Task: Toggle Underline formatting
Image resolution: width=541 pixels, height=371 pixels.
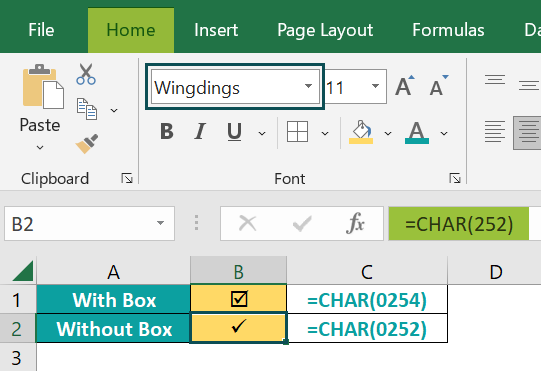Action: [x=234, y=132]
